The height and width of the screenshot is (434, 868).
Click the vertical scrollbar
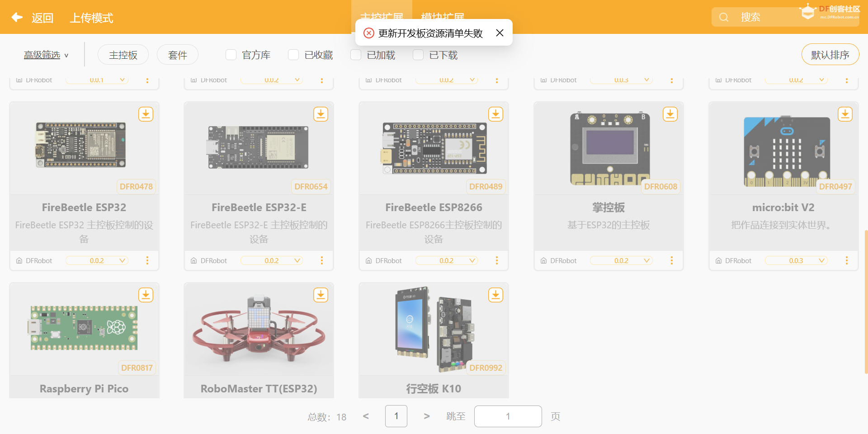pos(866,302)
